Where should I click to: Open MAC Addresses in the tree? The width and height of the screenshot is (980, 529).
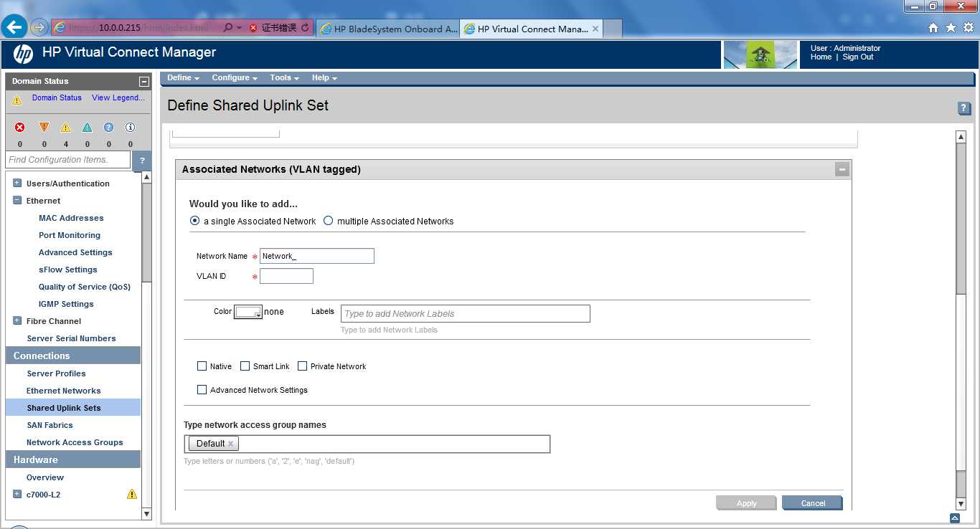71,218
